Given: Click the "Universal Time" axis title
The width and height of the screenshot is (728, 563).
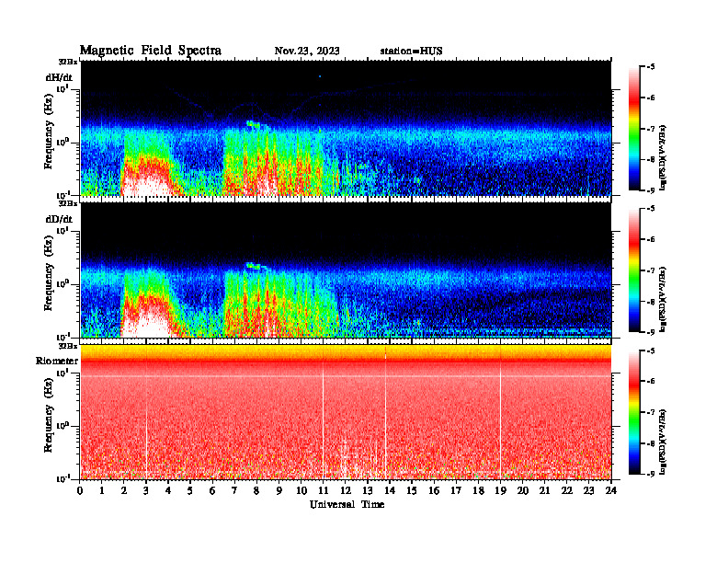Looking at the screenshot, I should [x=347, y=504].
